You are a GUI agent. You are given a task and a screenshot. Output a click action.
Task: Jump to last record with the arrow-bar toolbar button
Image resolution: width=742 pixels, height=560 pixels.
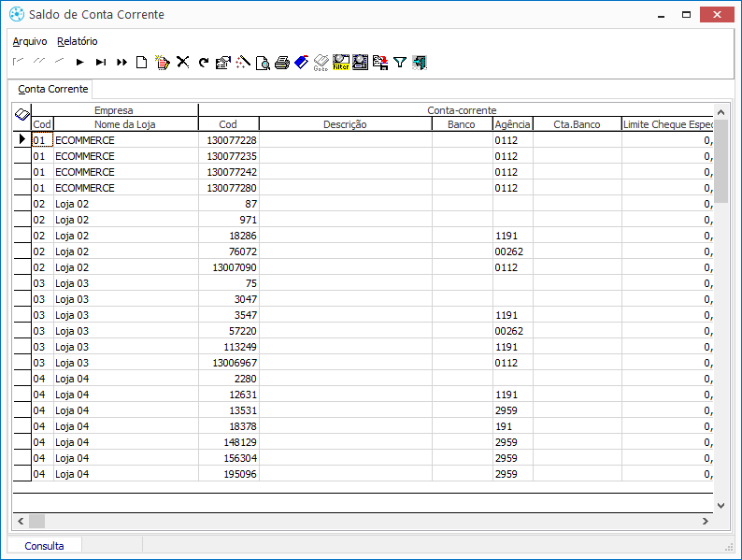coord(101,63)
